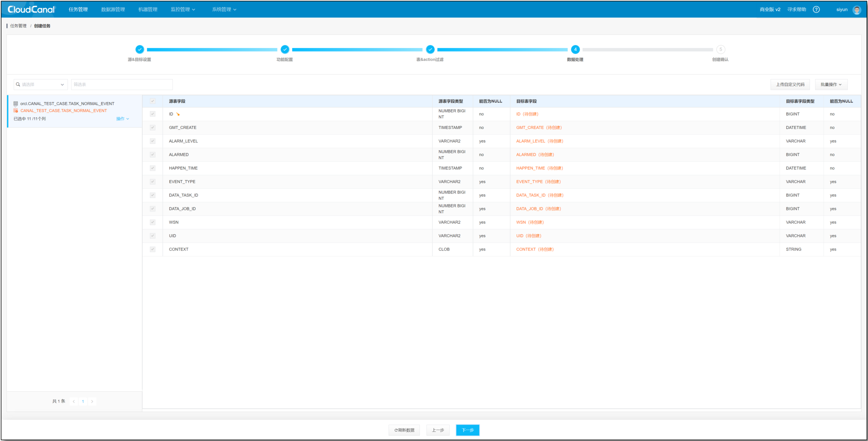Click the 筛选表 filter input field

[122, 84]
